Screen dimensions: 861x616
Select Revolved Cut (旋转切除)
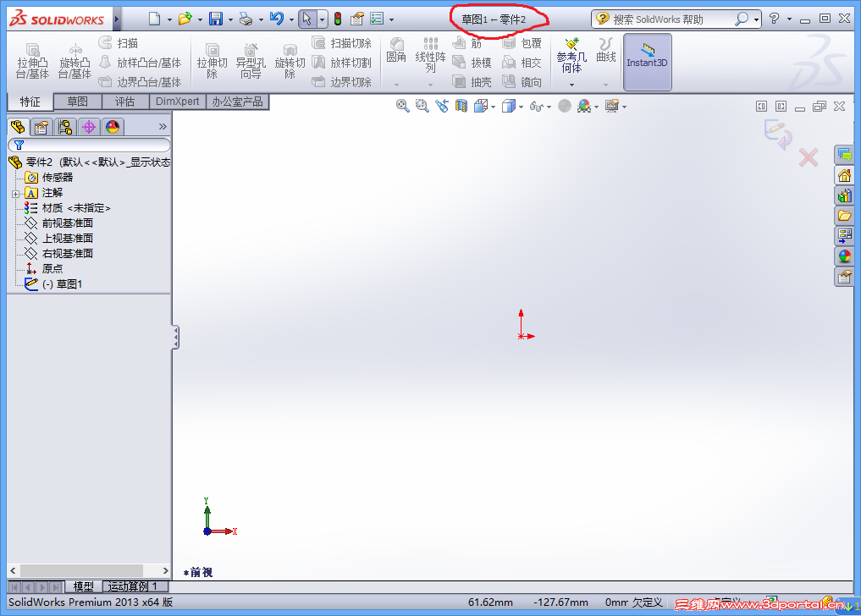pyautogui.click(x=290, y=61)
